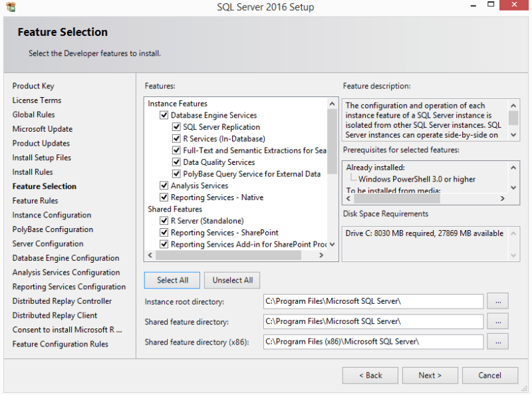This screenshot has width=532, height=395.
Task: Click the Shared feature directory path field
Action: 373,321
